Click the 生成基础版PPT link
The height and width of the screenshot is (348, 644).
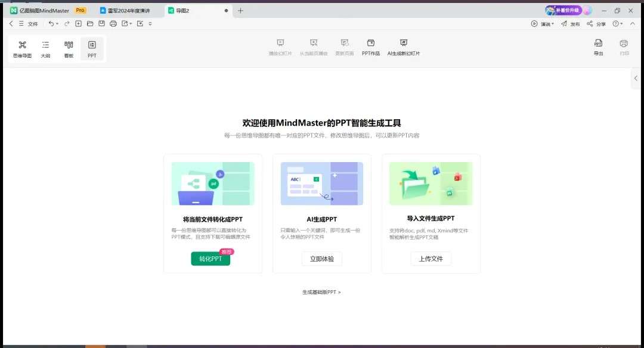pos(321,292)
